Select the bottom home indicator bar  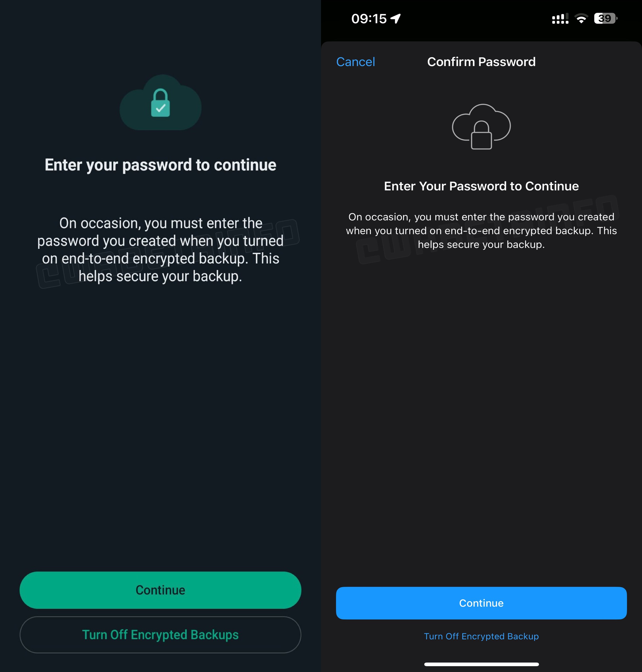click(x=481, y=664)
